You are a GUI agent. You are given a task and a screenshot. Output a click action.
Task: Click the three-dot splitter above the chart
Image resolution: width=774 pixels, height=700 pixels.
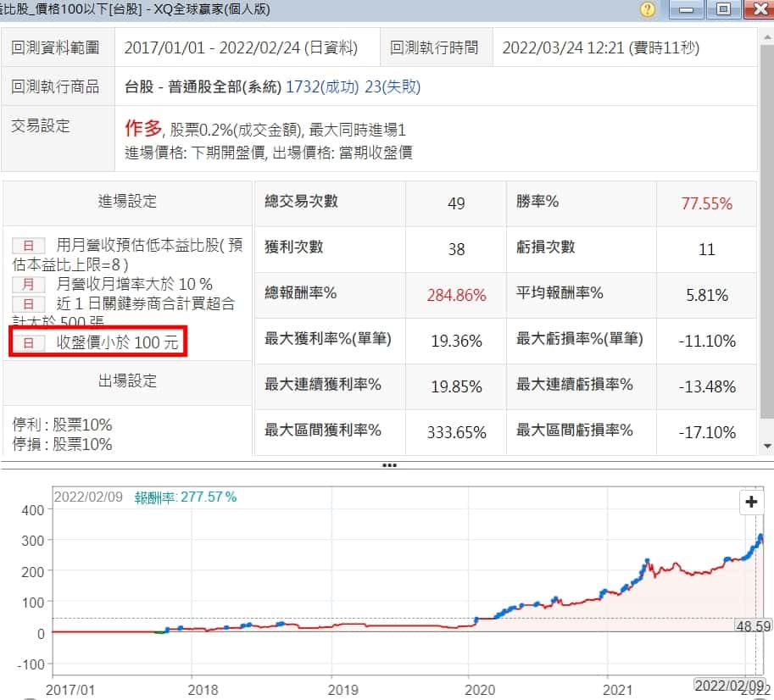click(389, 465)
